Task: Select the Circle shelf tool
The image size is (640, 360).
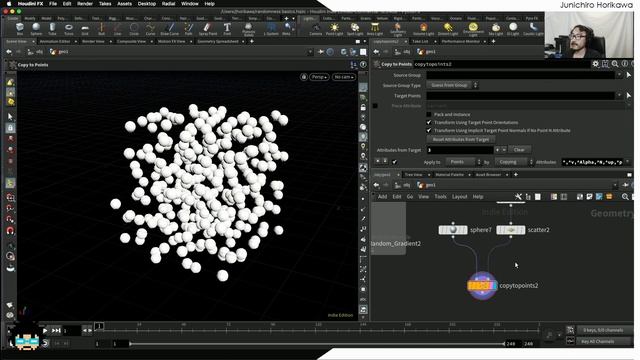Action: click(134, 29)
